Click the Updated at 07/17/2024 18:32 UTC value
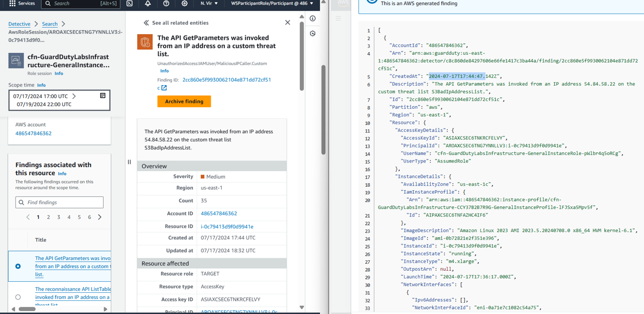644x314 pixels. pos(228,251)
